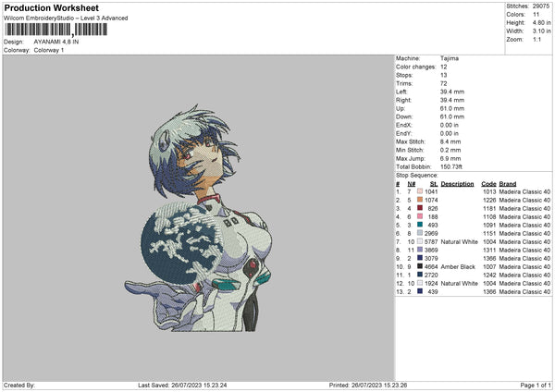Select thread code '1151' in row 6
This screenshot has height=392, width=555.
489,234
